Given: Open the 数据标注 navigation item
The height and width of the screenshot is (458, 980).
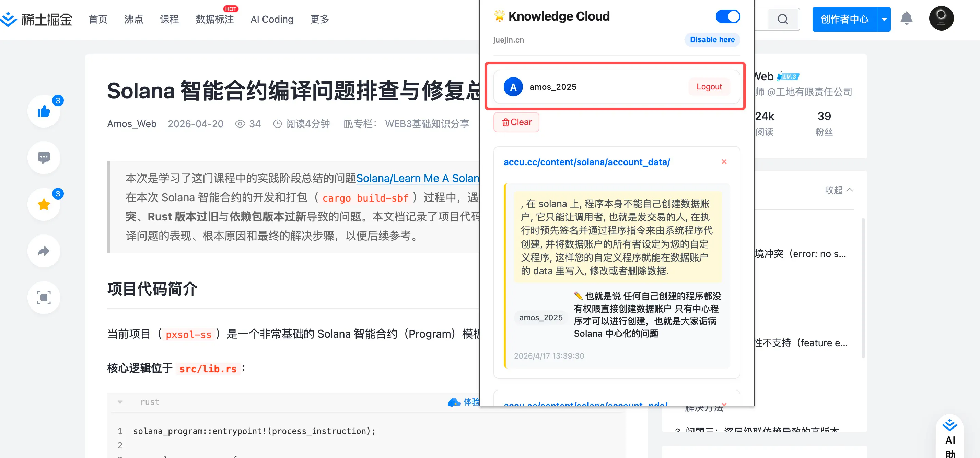Looking at the screenshot, I should pyautogui.click(x=214, y=19).
